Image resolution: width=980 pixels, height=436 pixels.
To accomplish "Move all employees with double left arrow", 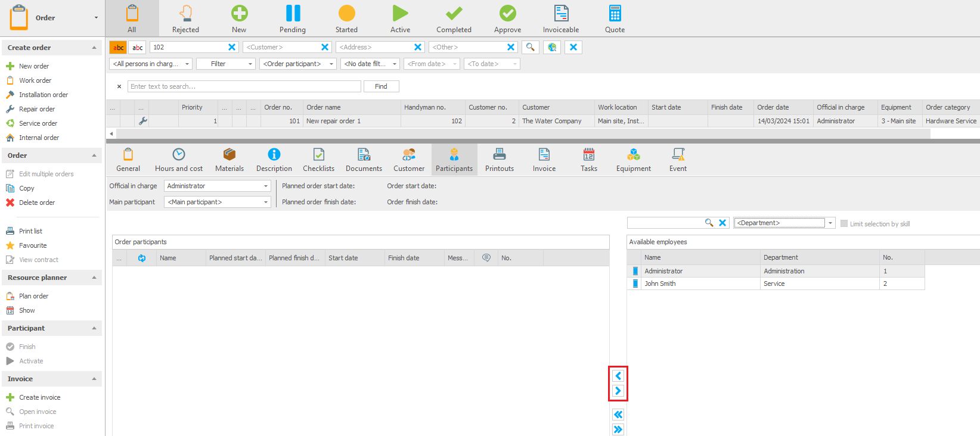I will point(618,415).
